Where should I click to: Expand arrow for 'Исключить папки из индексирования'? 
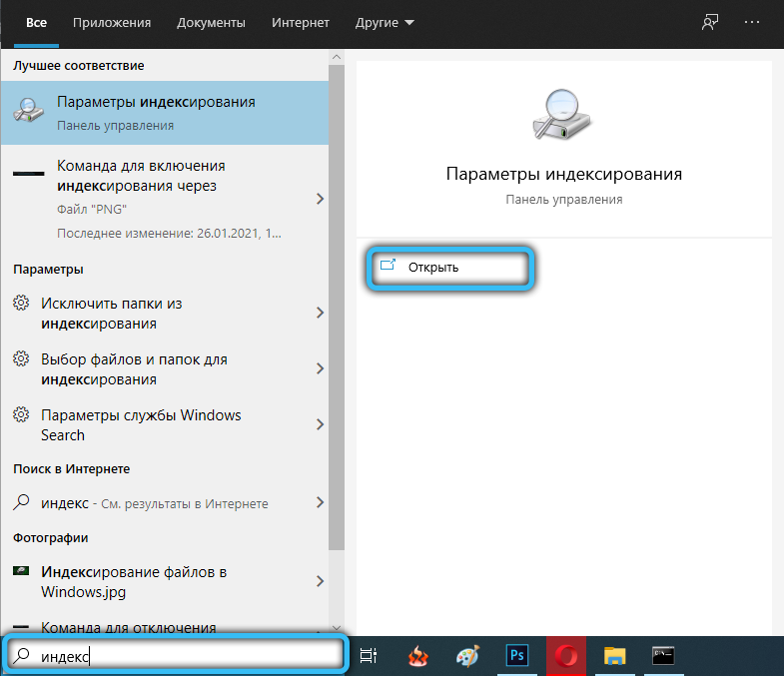pyautogui.click(x=320, y=313)
